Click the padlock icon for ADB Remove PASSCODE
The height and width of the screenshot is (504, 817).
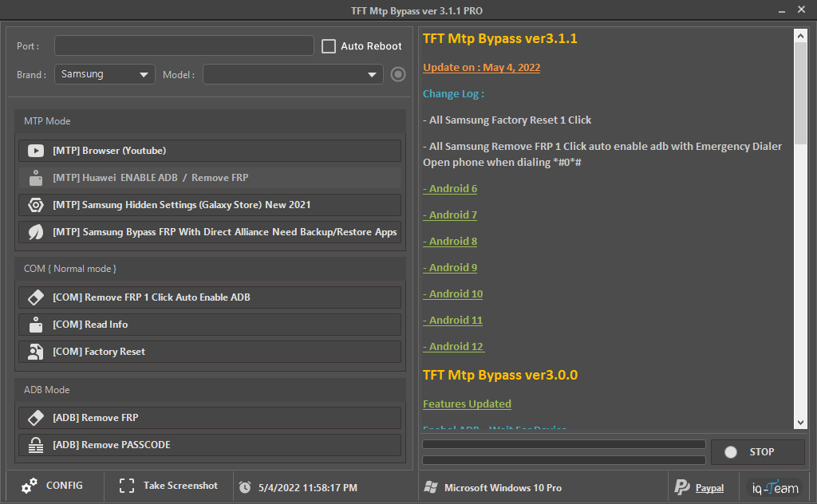click(35, 445)
